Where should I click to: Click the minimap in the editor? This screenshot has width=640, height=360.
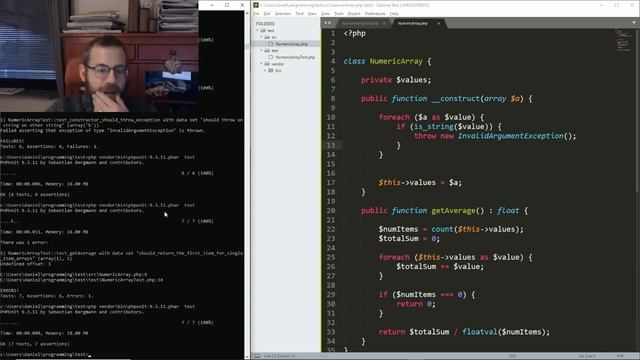point(623,41)
